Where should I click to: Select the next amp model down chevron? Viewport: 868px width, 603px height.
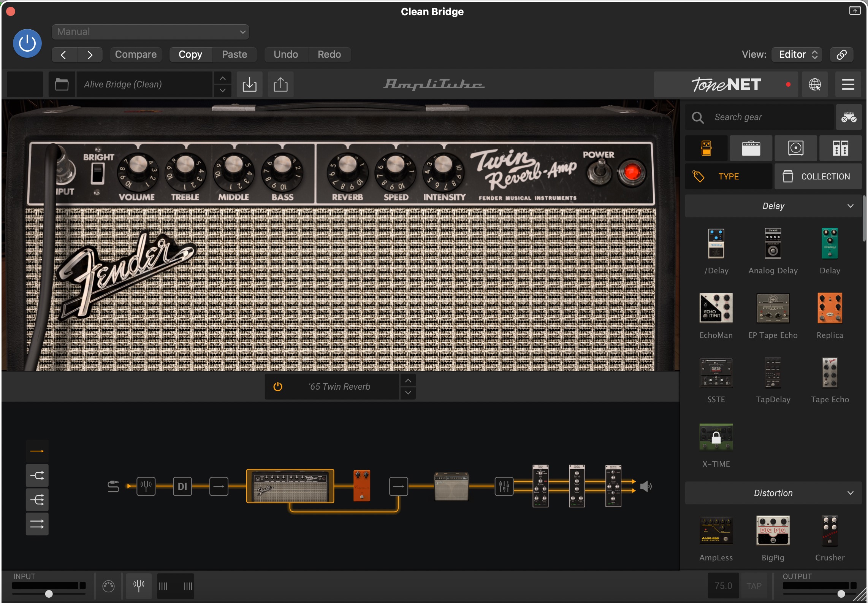pos(408,393)
